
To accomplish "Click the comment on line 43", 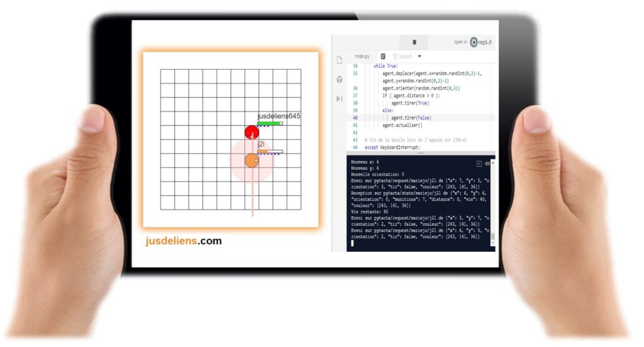I will pyautogui.click(x=416, y=140).
